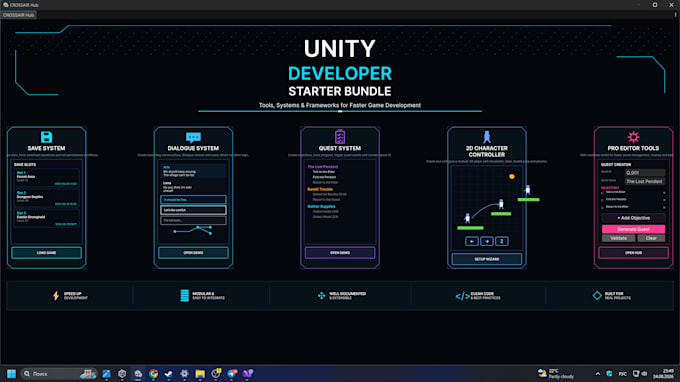Select The Lost Pendant quest in Quest System list
The image size is (680, 382).
click(322, 167)
